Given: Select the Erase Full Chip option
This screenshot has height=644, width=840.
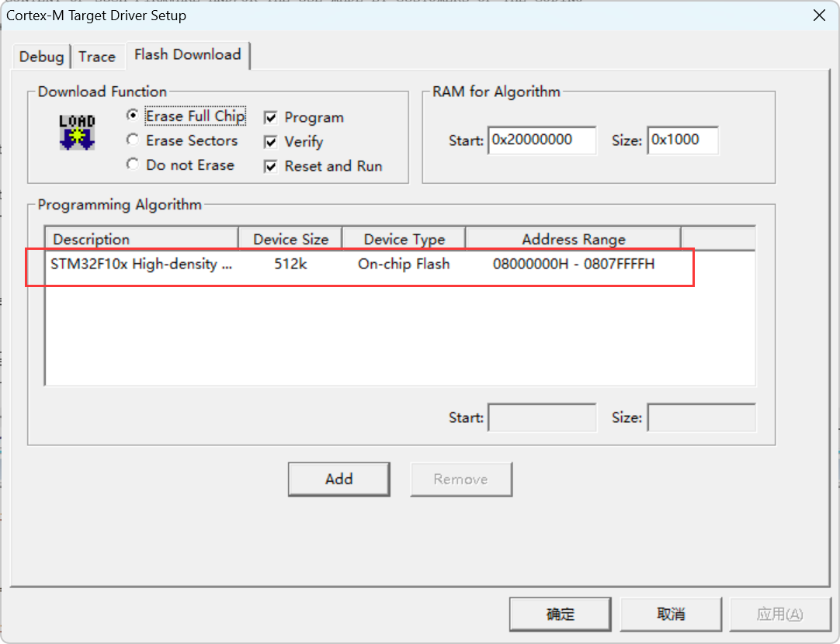Looking at the screenshot, I should pyautogui.click(x=133, y=116).
